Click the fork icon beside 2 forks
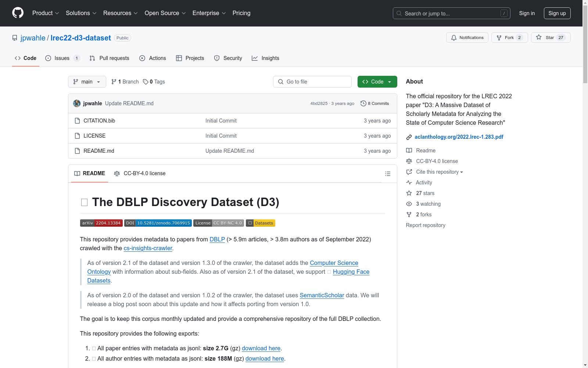Image resolution: width=588 pixels, height=368 pixels. 409,215
